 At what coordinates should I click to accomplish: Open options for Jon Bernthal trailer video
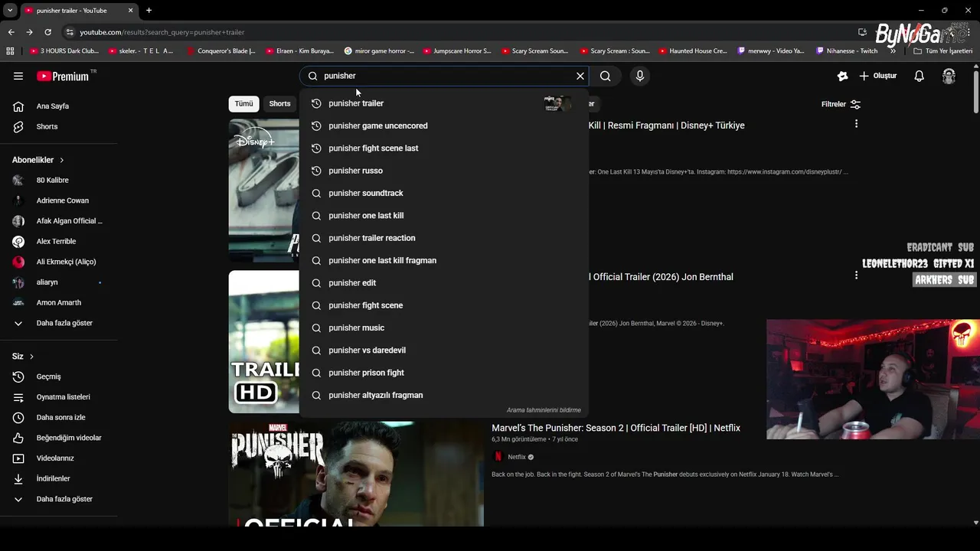856,275
